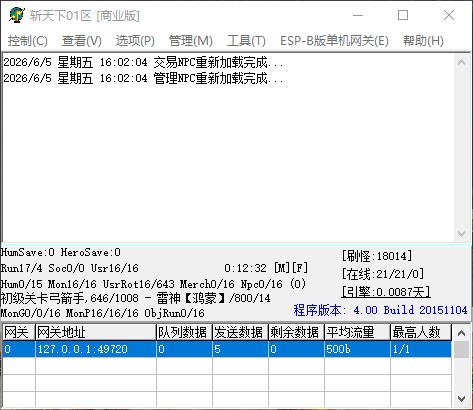This screenshot has height=410, width=473.
Task: Click the gateway table scrollbar thumb
Action: point(462,349)
